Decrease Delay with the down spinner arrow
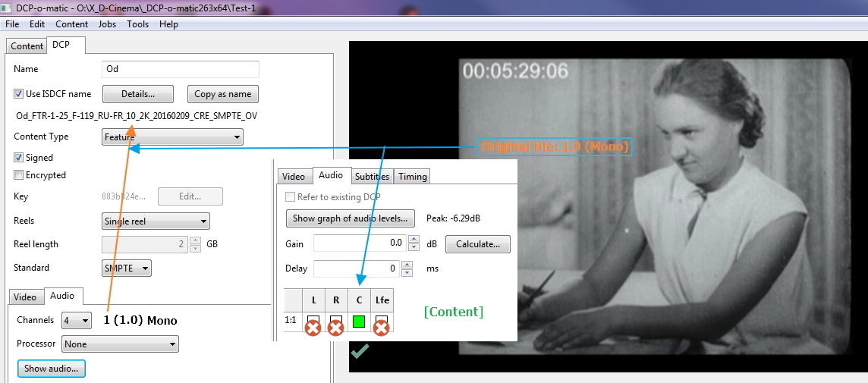The height and width of the screenshot is (383, 868). (x=407, y=272)
